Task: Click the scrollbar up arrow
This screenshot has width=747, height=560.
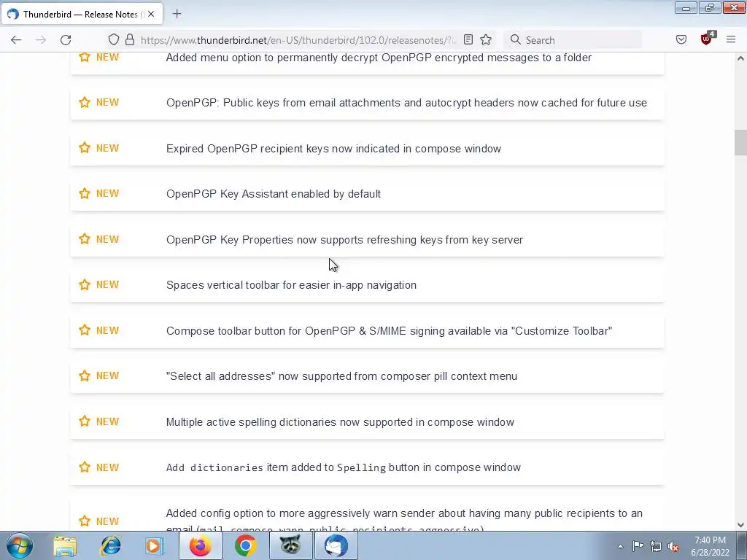Action: (x=740, y=58)
